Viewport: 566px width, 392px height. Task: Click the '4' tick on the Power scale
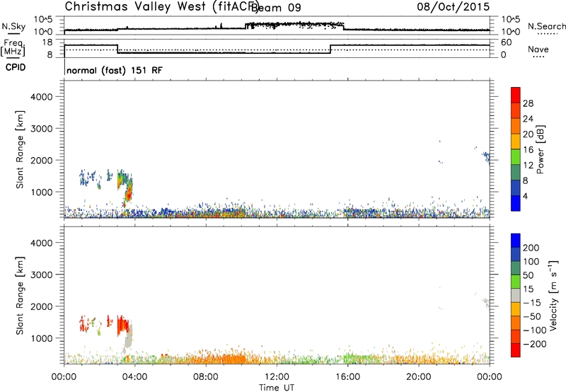(525, 197)
